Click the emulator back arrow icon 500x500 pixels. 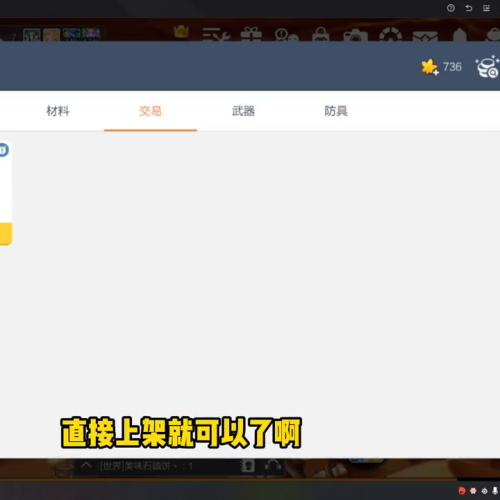[x=469, y=8]
